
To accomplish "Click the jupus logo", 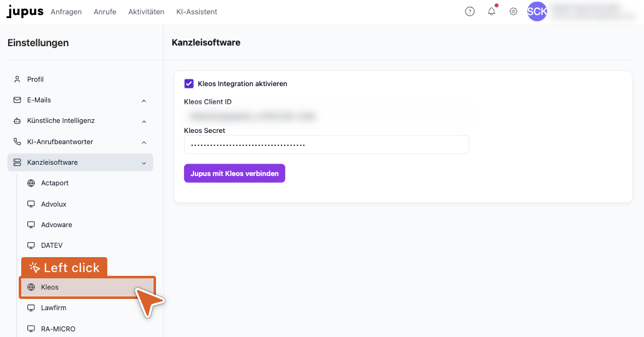I will pos(25,11).
